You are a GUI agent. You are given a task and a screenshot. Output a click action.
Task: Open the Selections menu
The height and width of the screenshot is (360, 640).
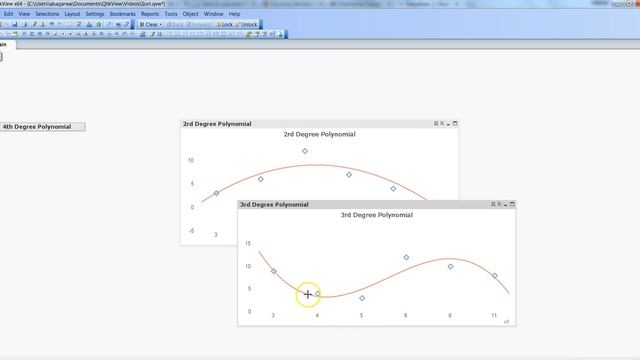(47, 14)
